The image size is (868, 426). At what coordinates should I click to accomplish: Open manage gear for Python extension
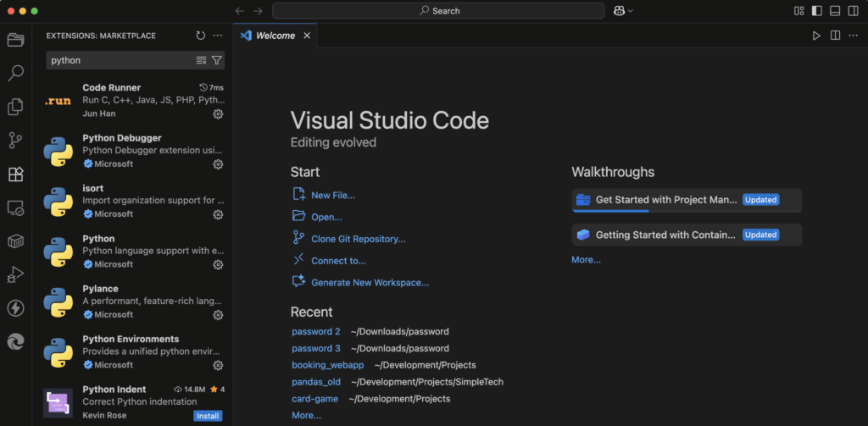[x=218, y=264]
